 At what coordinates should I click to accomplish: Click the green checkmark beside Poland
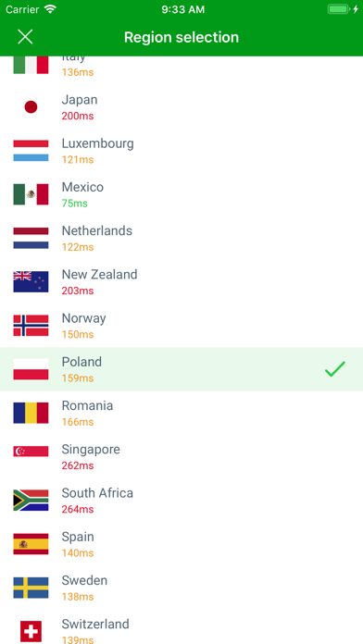click(x=335, y=369)
